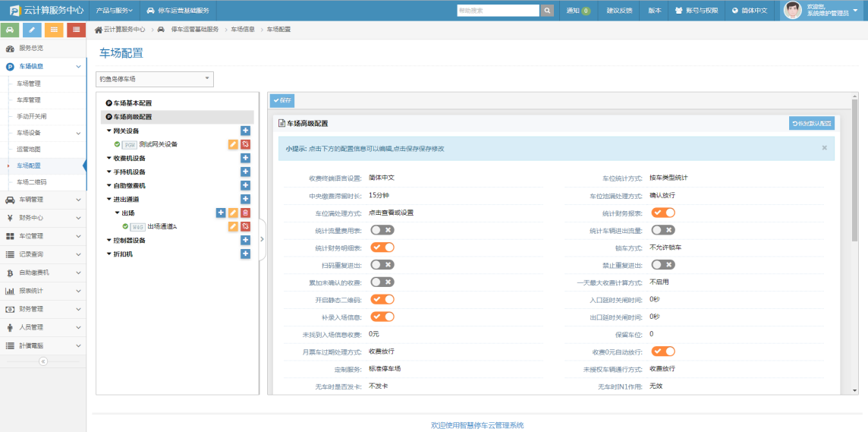Select 车场基本配置 tree item

click(132, 103)
